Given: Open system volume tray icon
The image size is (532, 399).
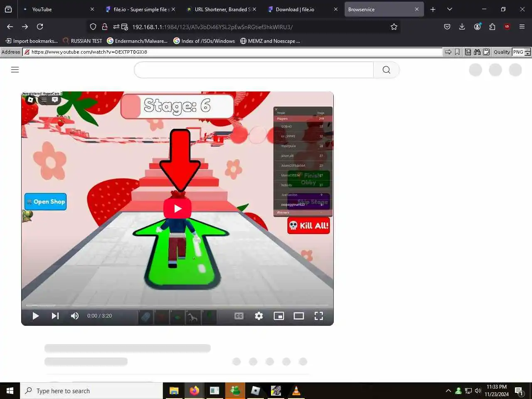Looking at the screenshot, I should [x=478, y=391].
